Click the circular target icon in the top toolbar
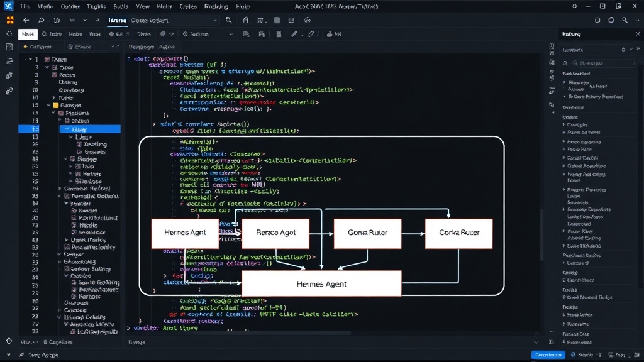 pyautogui.click(x=307, y=20)
